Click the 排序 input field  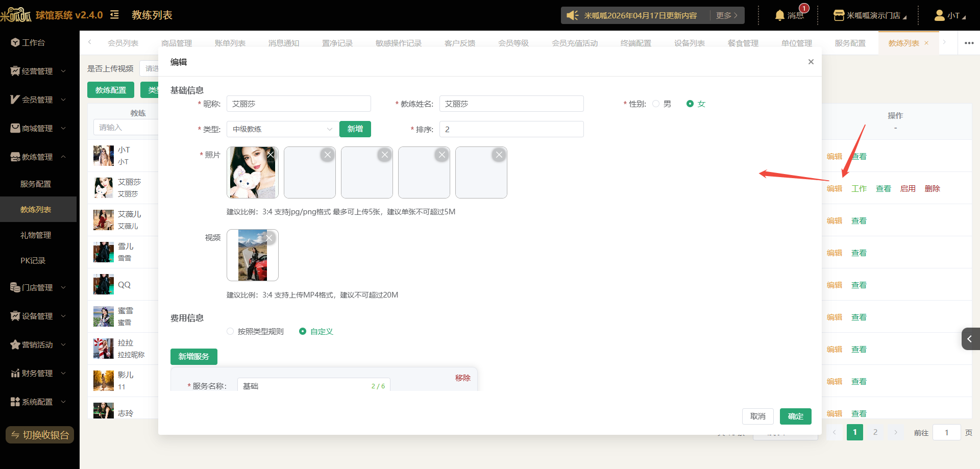pos(511,129)
